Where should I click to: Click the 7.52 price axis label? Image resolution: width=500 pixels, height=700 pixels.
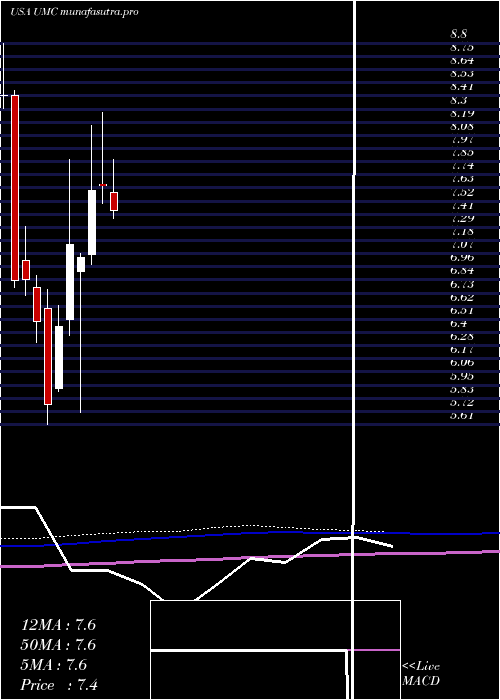point(462,192)
